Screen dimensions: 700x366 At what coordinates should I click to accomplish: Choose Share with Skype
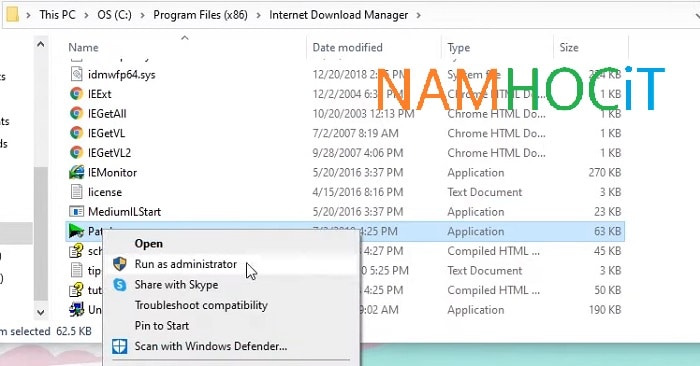point(176,285)
